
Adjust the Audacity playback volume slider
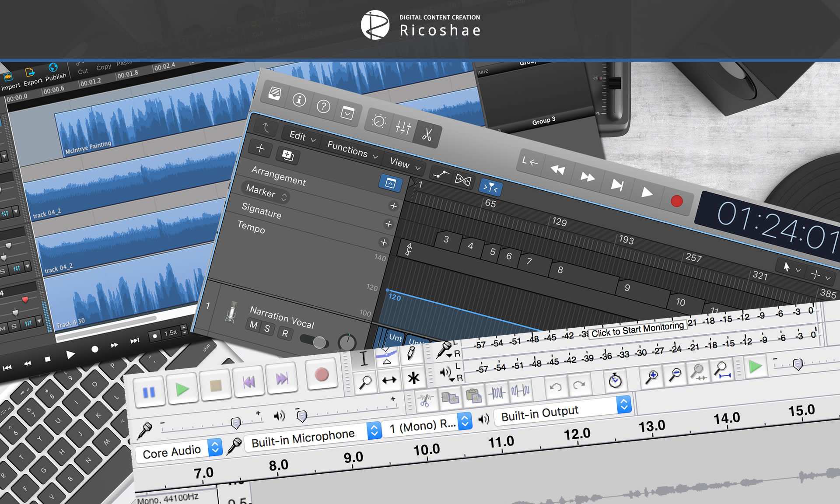click(301, 416)
